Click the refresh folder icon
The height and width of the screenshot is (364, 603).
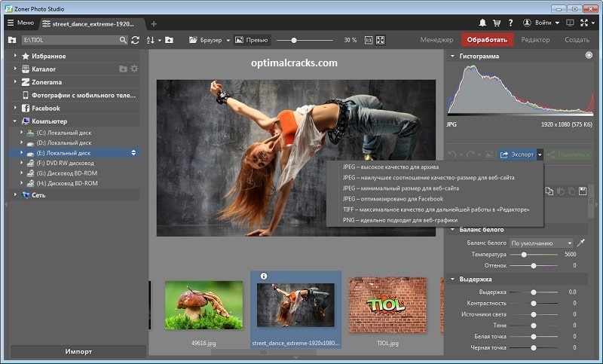click(136, 40)
